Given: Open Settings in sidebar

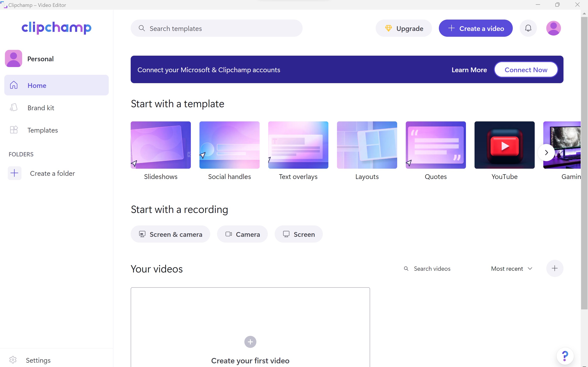Looking at the screenshot, I should click(56, 360).
